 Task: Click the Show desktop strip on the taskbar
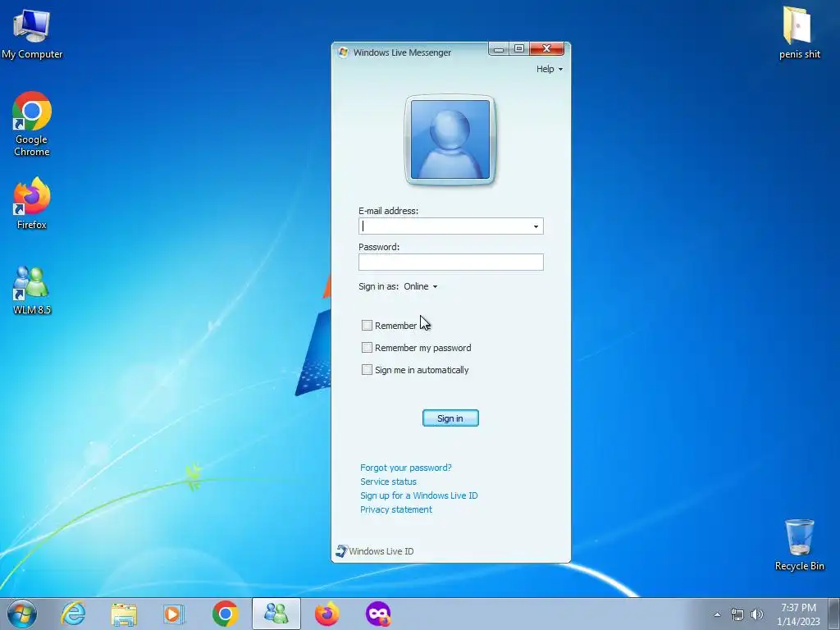click(833, 614)
